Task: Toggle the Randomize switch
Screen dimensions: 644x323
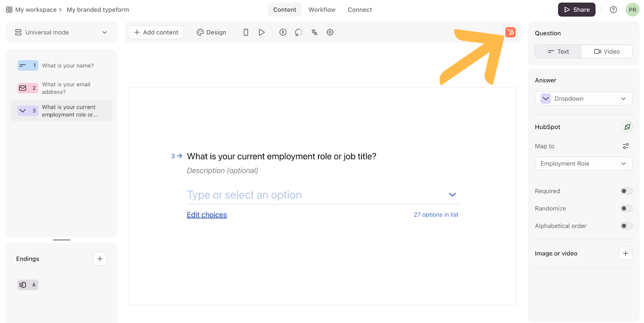Action: click(x=626, y=208)
